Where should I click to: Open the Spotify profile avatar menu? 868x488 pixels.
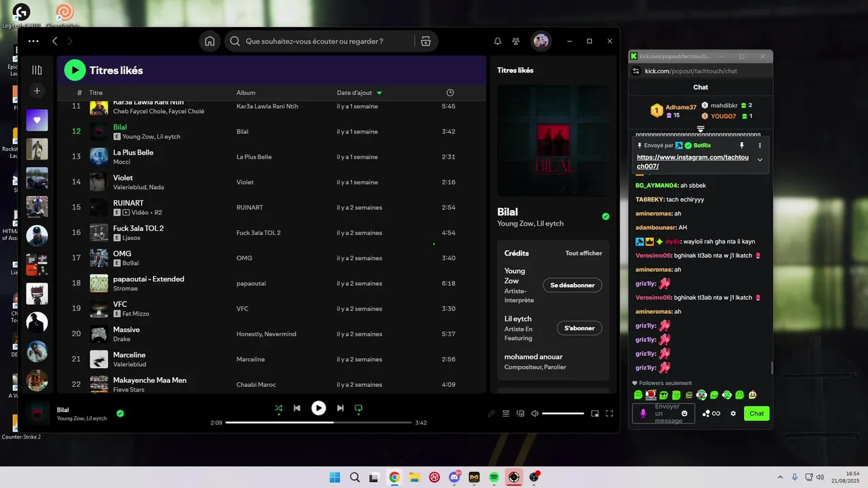click(541, 41)
